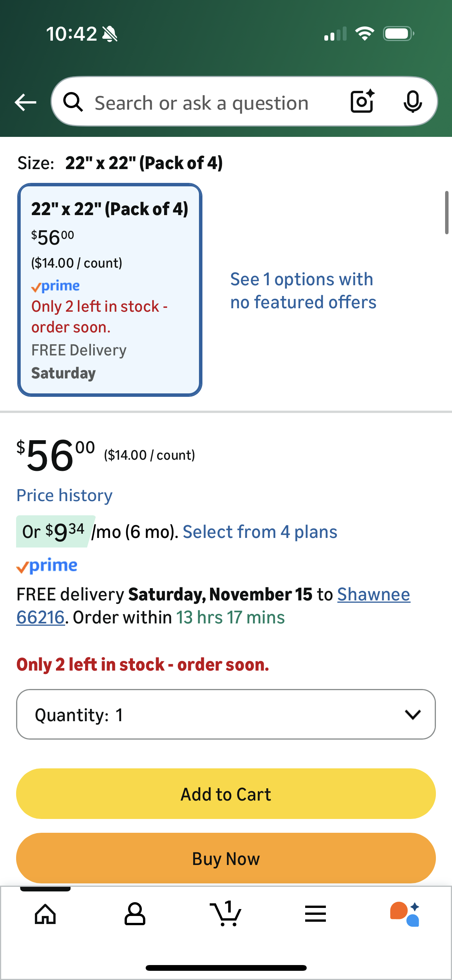The width and height of the screenshot is (452, 980).
Task: Open camera lens visual search
Action: point(362,102)
